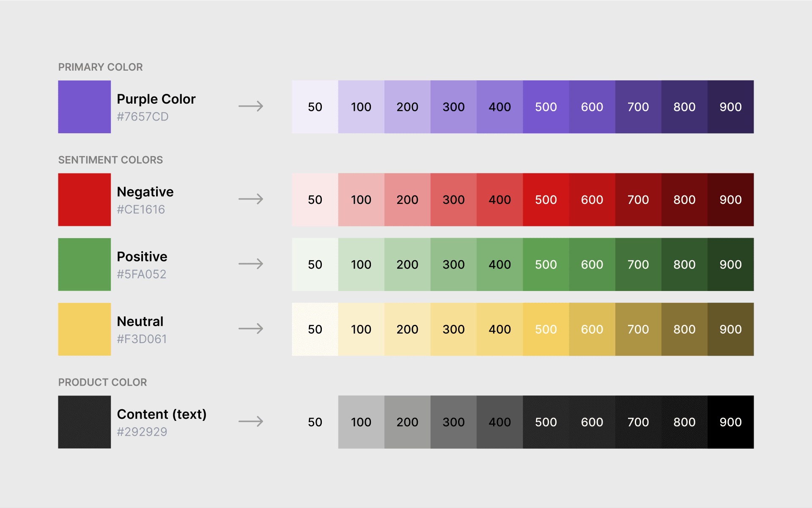Select the Neutral yellow base swatch
The image size is (812, 508).
point(85,329)
